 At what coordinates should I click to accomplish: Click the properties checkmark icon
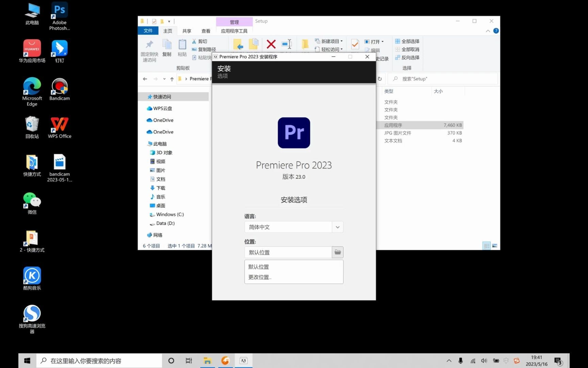[x=355, y=44]
